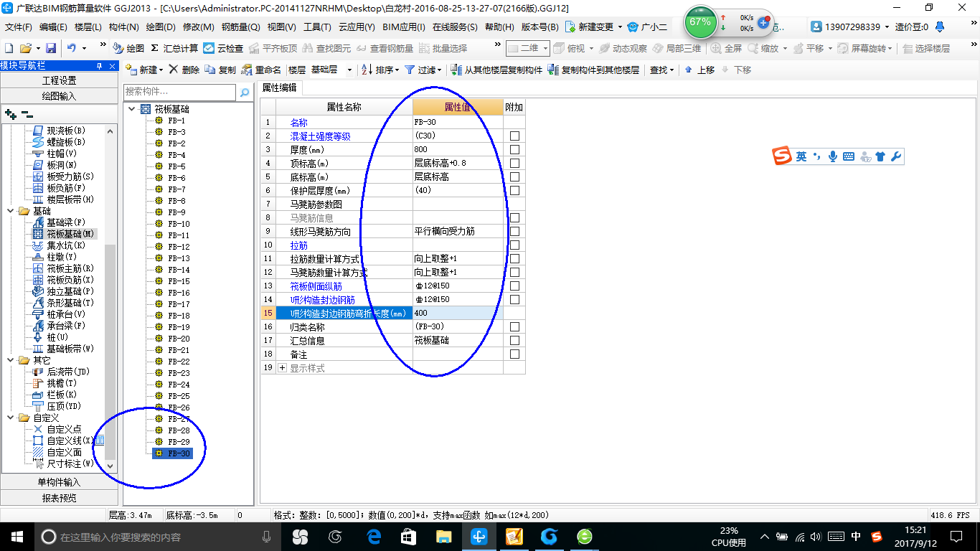Viewport: 980px width, 551px height.
Task: Click the undo arrow icon
Action: tap(72, 48)
